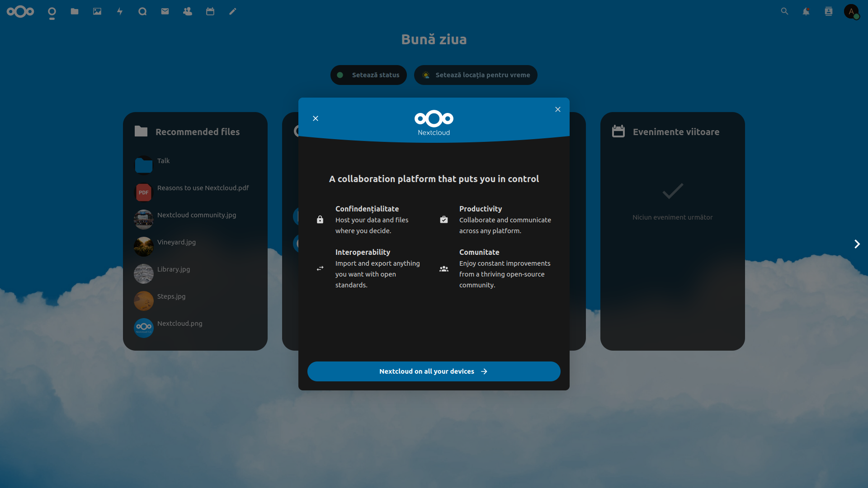Click the Interoperability arrows icon
The height and width of the screenshot is (488, 868).
tap(320, 268)
